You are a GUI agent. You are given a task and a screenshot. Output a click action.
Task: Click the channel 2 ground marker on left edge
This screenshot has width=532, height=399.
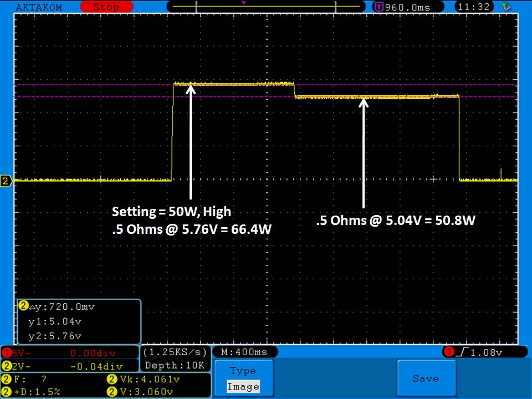click(6, 181)
